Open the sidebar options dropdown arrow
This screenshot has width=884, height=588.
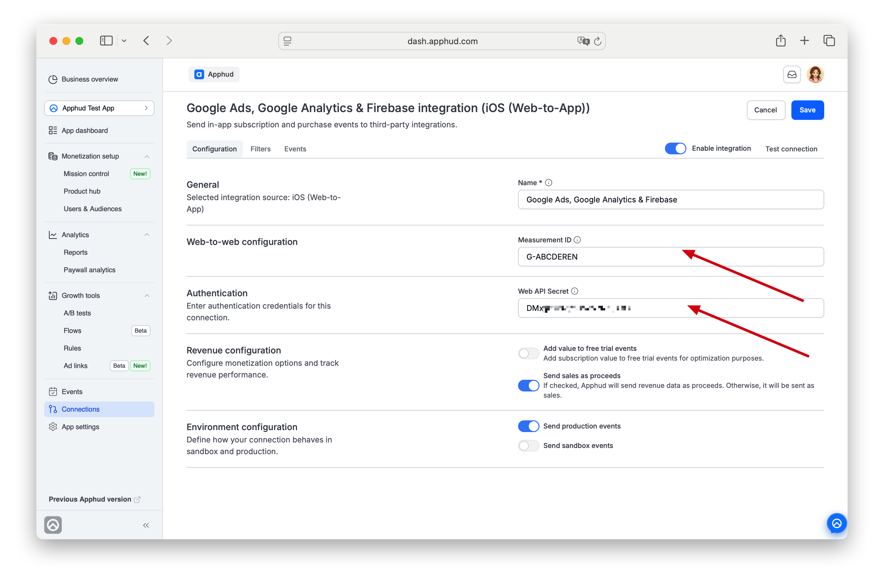tap(124, 41)
